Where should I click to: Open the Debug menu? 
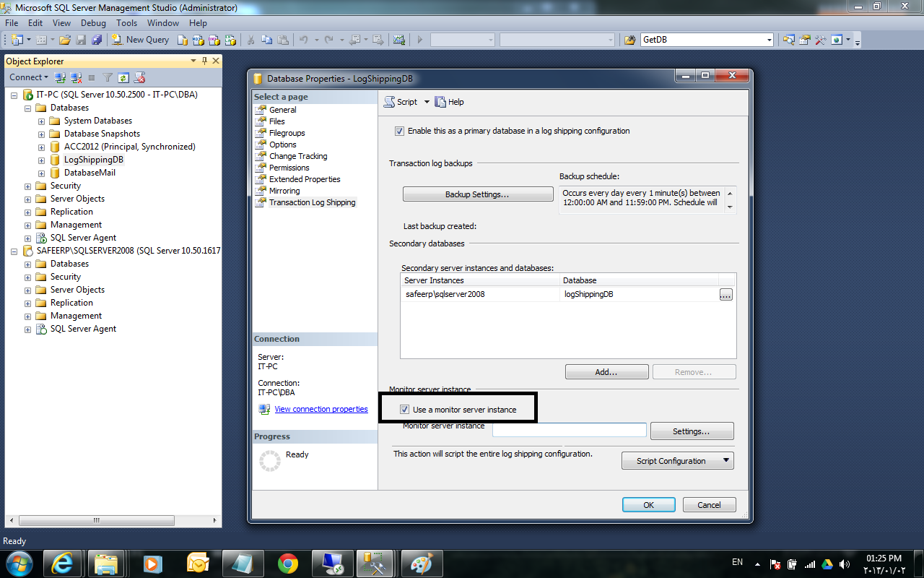point(93,23)
